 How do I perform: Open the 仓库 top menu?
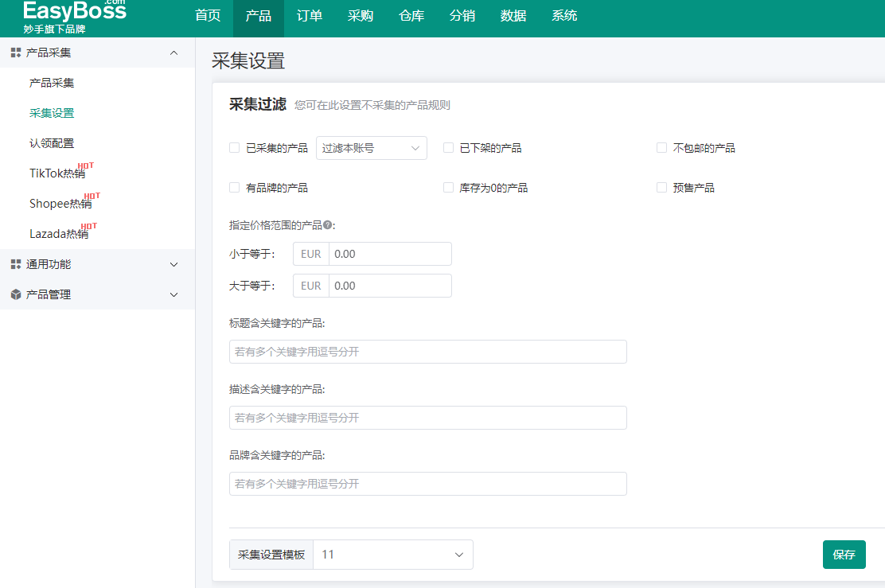point(411,16)
